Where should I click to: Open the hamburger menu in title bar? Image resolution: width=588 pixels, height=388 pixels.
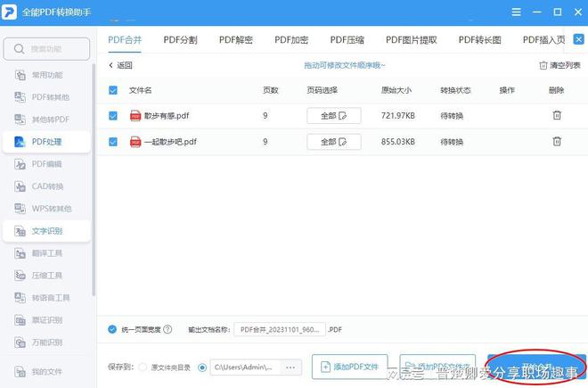516,12
